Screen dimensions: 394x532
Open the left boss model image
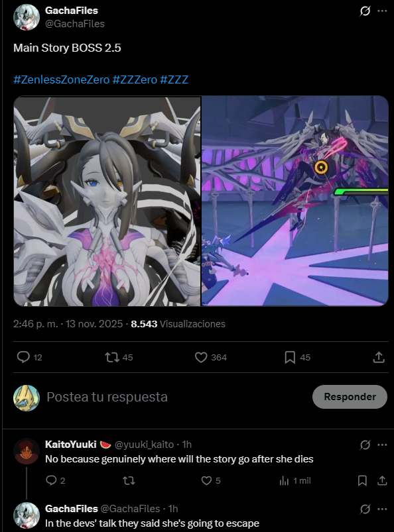click(x=107, y=201)
